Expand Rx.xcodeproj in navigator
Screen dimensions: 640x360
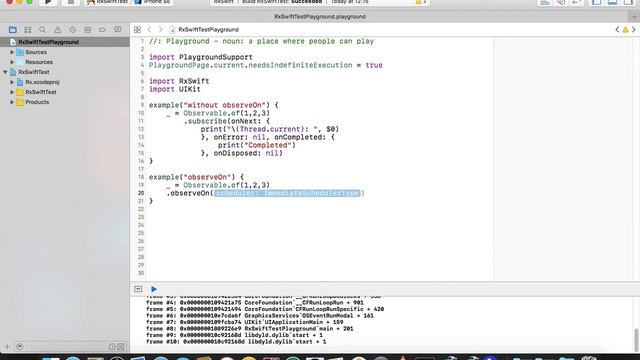pyautogui.click(x=12, y=82)
